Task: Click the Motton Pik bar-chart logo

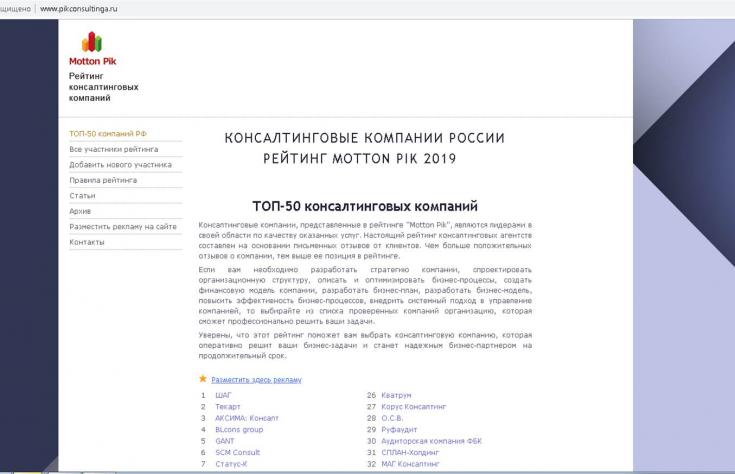Action: tap(92, 42)
